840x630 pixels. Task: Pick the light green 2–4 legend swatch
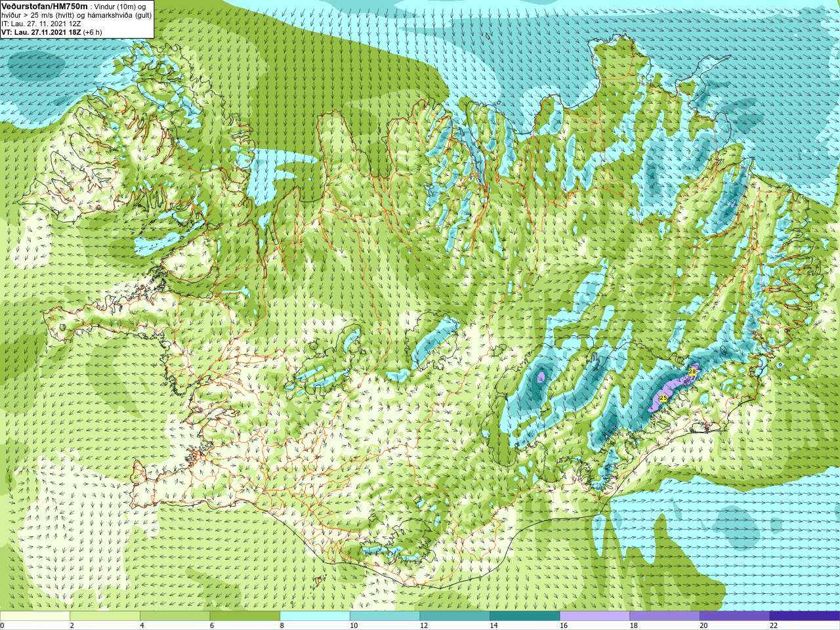point(105,616)
